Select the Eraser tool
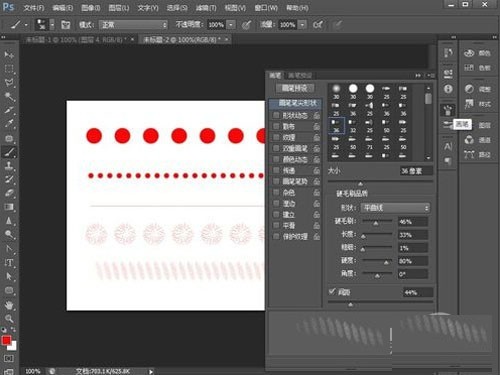This screenshot has height=375, width=500. tap(9, 193)
